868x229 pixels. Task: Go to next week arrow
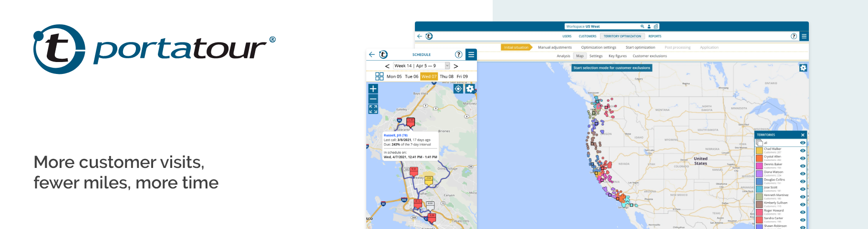tap(456, 66)
